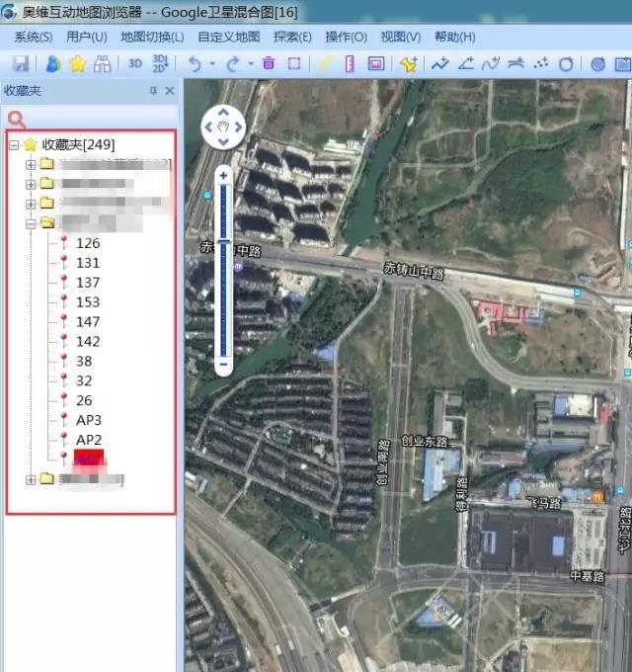Select marker AP3 in favorites
The width and height of the screenshot is (632, 672).
pos(89,420)
